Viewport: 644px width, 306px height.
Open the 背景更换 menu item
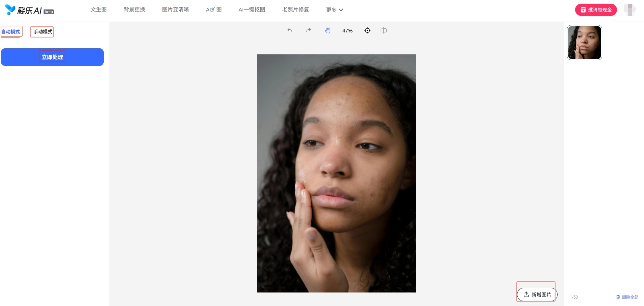pos(134,9)
